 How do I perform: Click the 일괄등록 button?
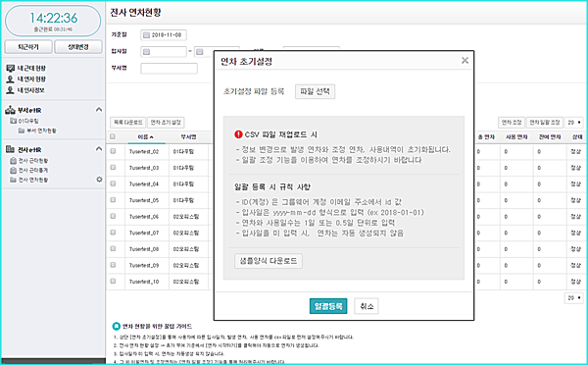pyautogui.click(x=328, y=306)
